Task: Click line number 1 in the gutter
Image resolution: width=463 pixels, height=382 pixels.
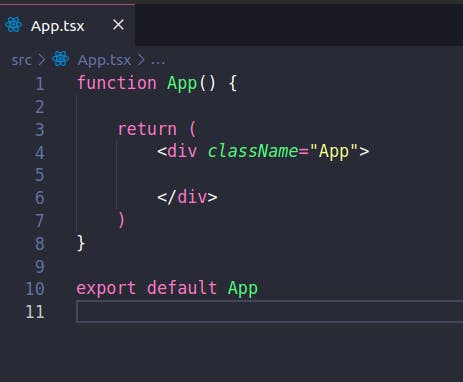Action: 40,84
